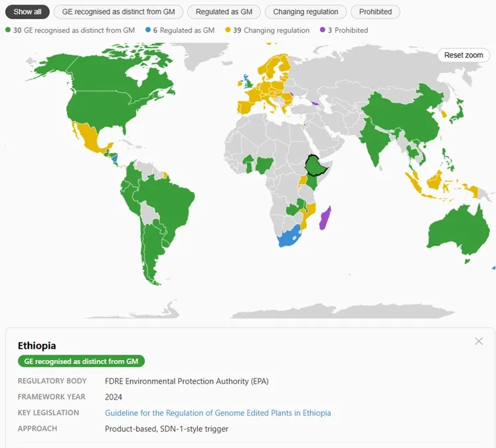496x448 pixels.
Task: Select the Show all filter
Action: (x=27, y=12)
